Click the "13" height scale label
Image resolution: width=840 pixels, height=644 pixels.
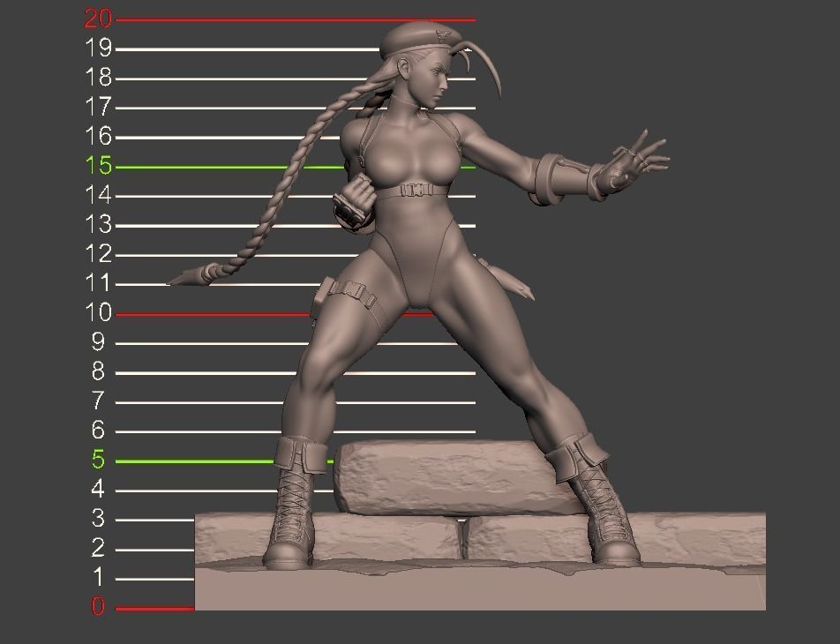tap(99, 224)
